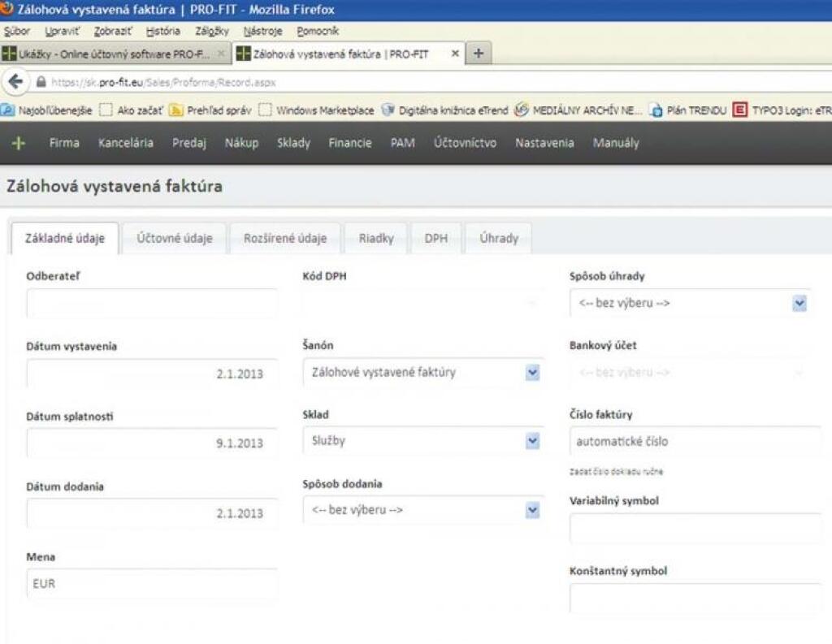Click the padlock icon in the address bar
The height and width of the screenshot is (644, 832).
tap(41, 82)
